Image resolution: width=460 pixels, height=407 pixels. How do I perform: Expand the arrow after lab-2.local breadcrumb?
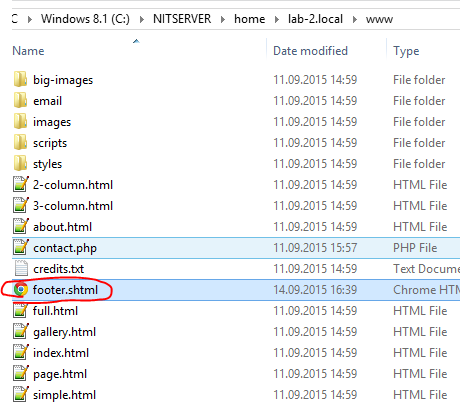tap(355, 19)
